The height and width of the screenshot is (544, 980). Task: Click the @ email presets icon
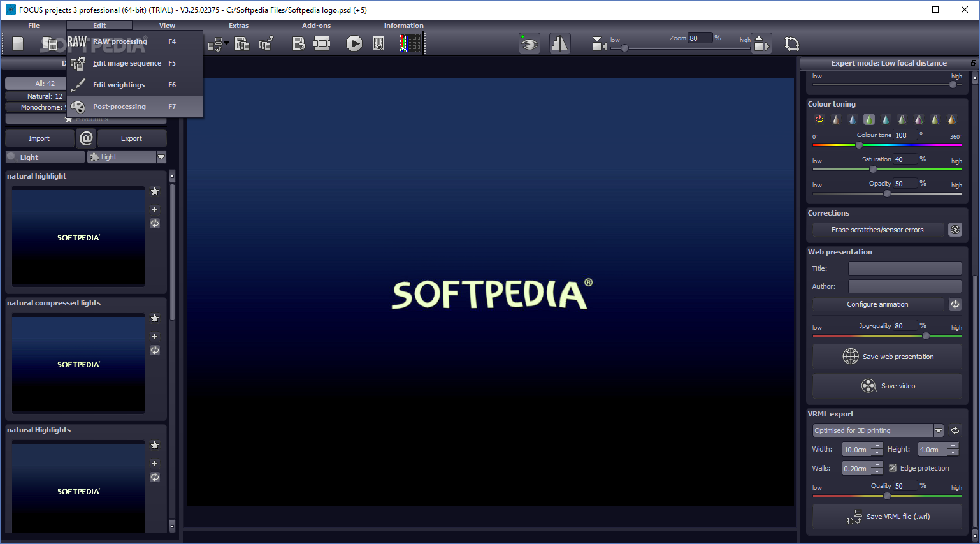tap(86, 138)
